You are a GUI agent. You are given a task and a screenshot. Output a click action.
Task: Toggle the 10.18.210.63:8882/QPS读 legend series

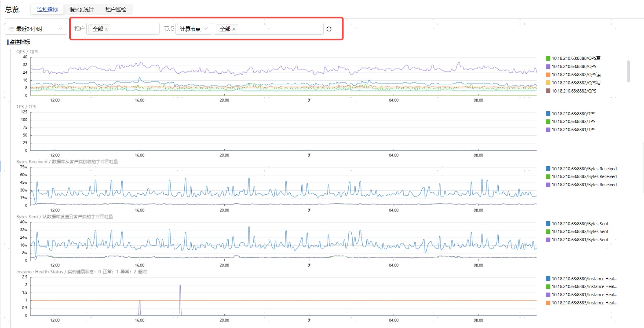(x=573, y=75)
